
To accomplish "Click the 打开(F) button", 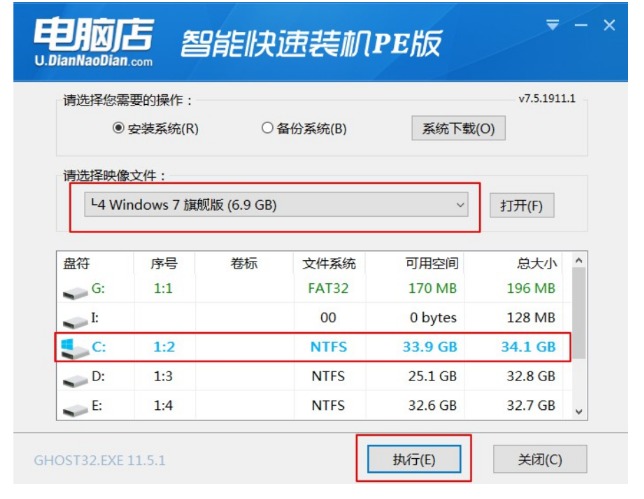I will pos(522,205).
